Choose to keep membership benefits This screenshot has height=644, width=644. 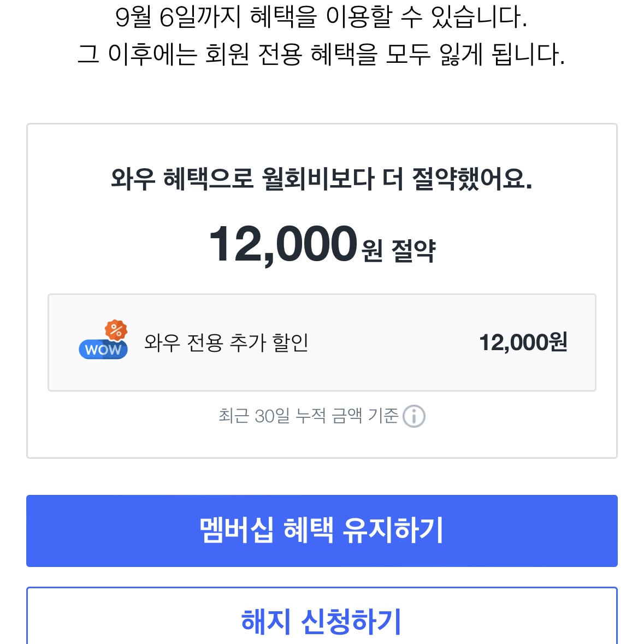click(322, 530)
